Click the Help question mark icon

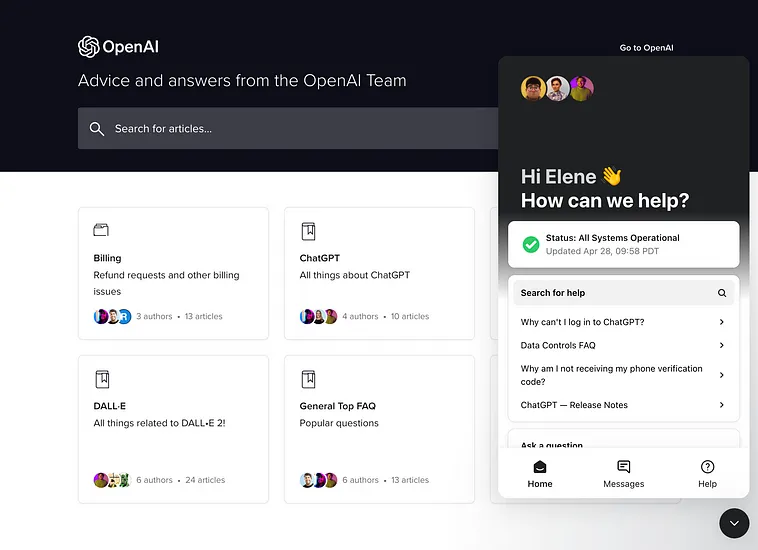point(707,467)
